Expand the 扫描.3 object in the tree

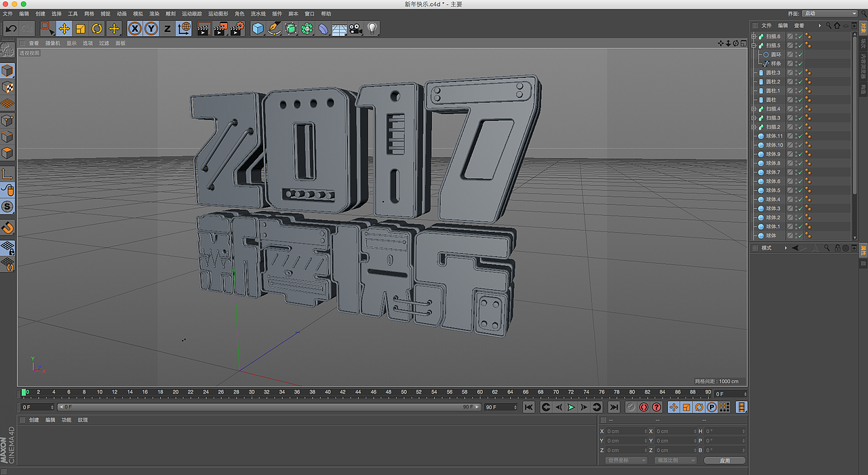coord(754,117)
